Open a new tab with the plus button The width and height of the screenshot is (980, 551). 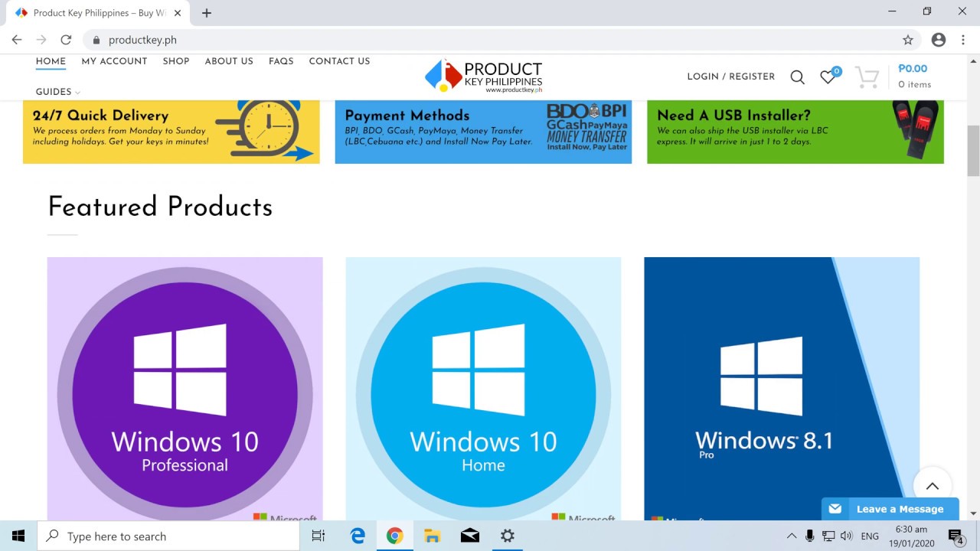(207, 13)
